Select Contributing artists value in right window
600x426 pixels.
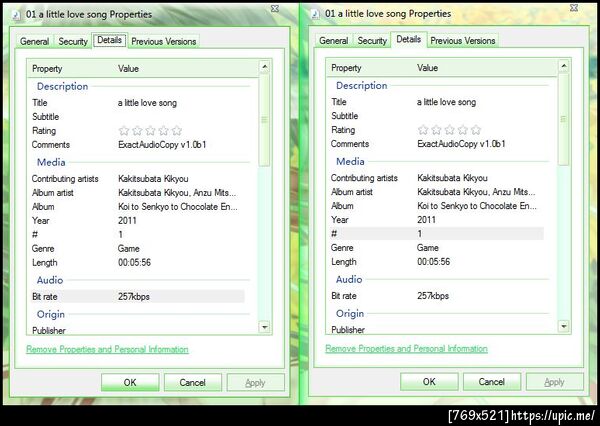(452, 178)
